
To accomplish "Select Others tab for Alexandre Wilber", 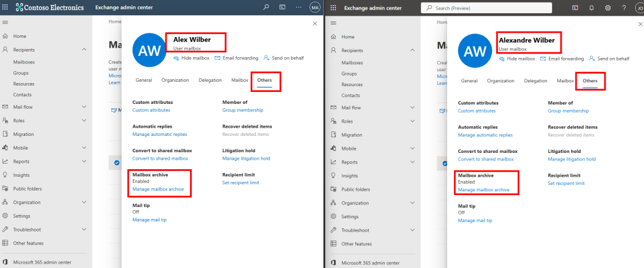I will [590, 81].
